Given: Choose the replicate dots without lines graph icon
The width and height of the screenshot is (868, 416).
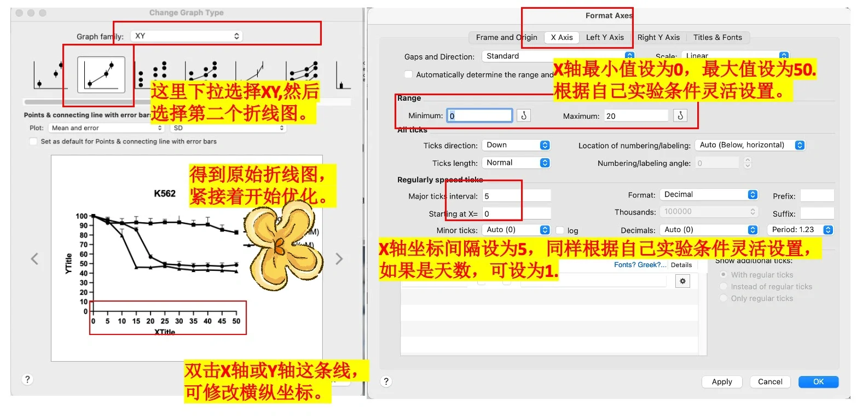Looking at the screenshot, I should point(153,75).
